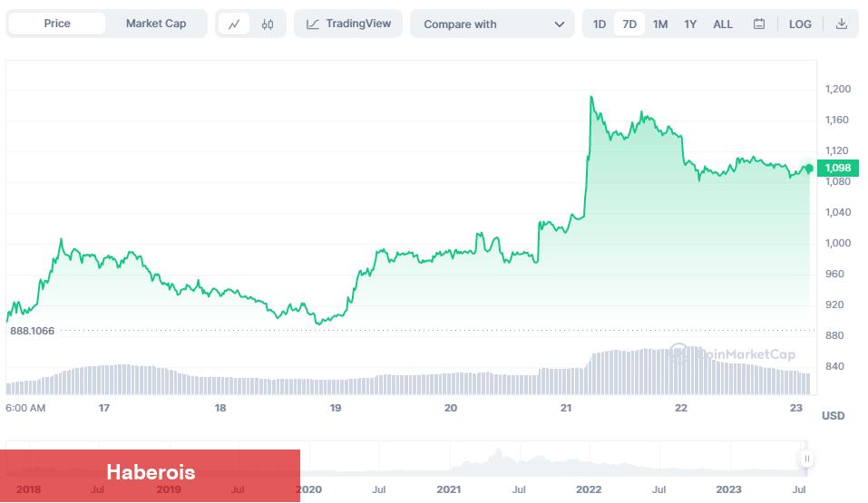This screenshot has height=503, width=868.
Task: Select the 1M time range
Action: (660, 24)
